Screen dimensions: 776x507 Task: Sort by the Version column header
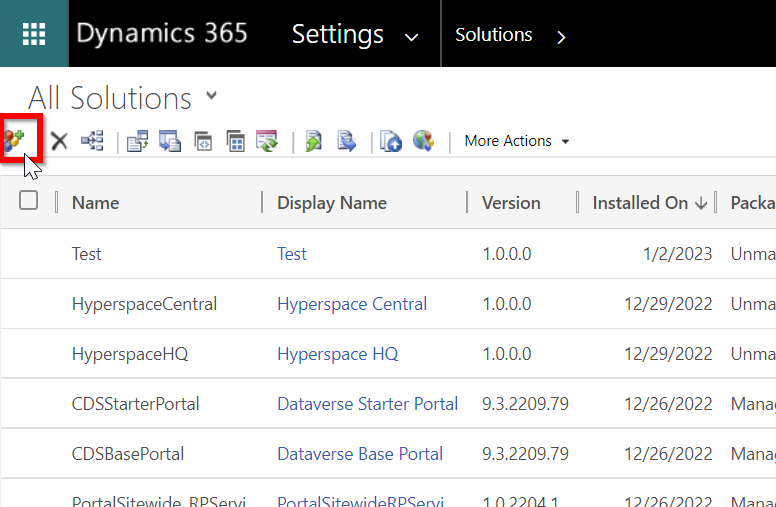511,203
